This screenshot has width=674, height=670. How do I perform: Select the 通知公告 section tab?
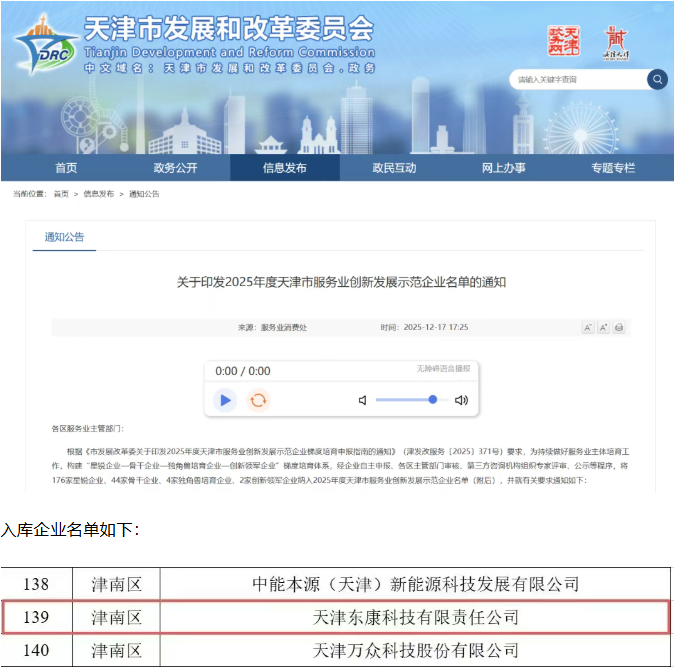pyautogui.click(x=64, y=237)
